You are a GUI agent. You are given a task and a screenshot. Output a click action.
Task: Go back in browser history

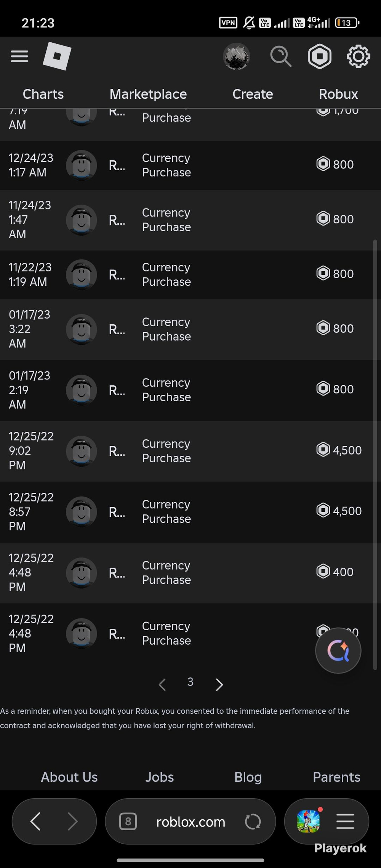pos(35,822)
